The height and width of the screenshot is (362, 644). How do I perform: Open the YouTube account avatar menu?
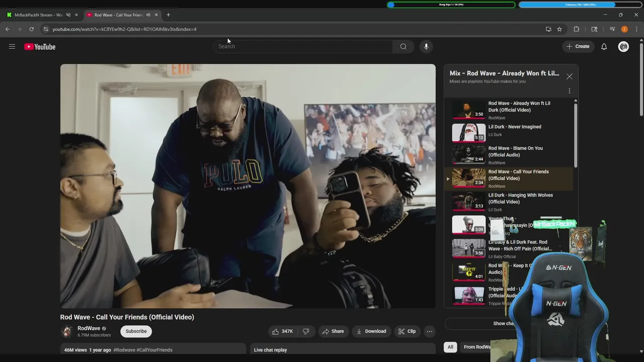coord(623,47)
